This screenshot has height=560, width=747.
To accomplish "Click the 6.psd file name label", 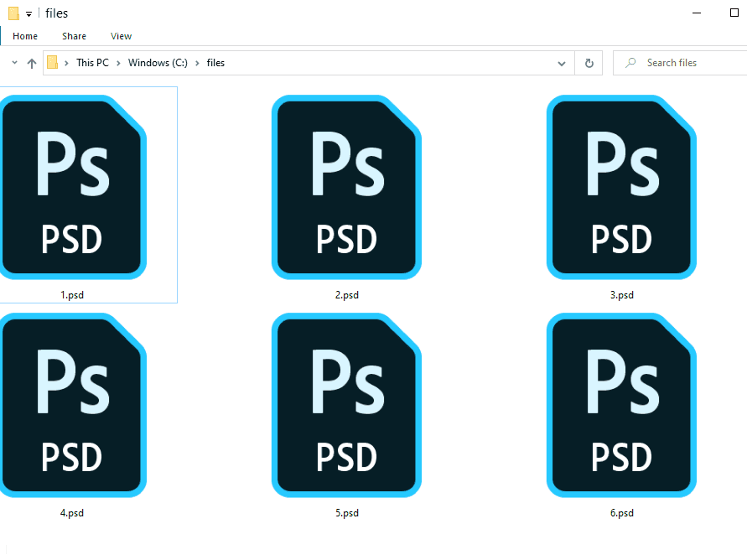I will [622, 513].
